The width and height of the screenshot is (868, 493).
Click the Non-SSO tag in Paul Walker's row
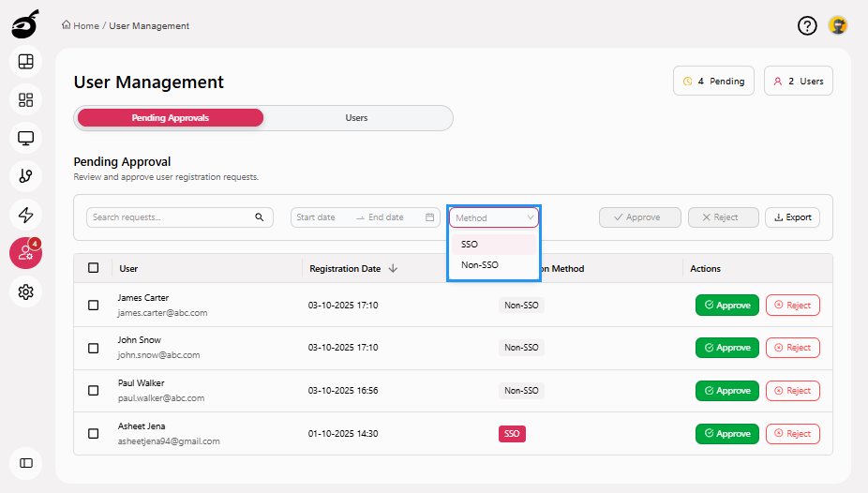[521, 391]
